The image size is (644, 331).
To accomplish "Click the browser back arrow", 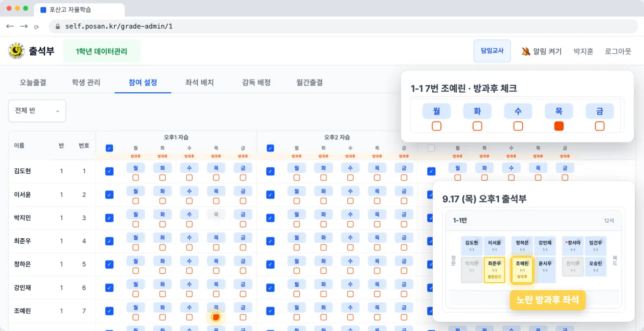I will tap(10, 26).
